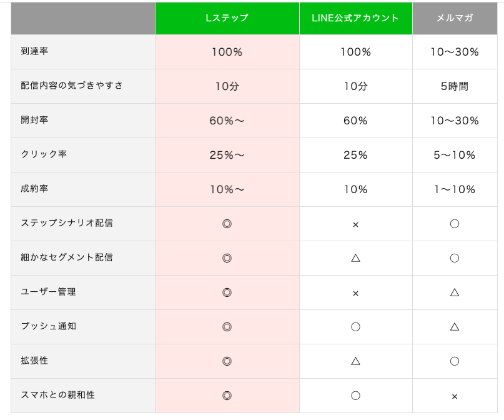Click the 1〜10% 成約率 cell for メルマガ
504x420 pixels.
pyautogui.click(x=454, y=189)
